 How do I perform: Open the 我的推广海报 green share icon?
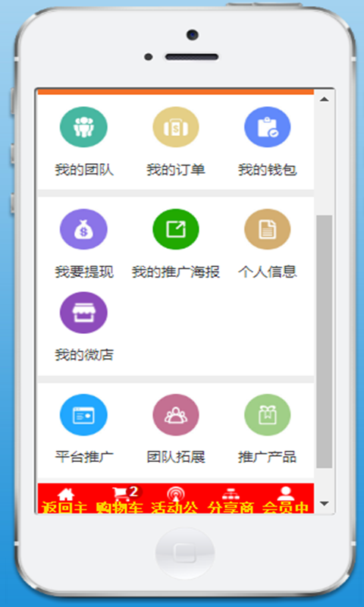(176, 229)
